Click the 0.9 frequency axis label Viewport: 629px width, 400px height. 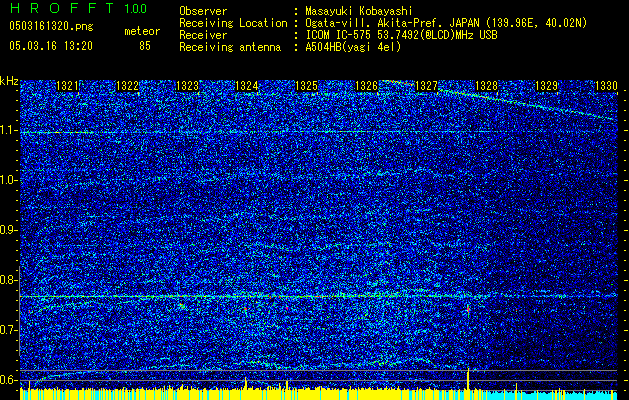coord(9,230)
